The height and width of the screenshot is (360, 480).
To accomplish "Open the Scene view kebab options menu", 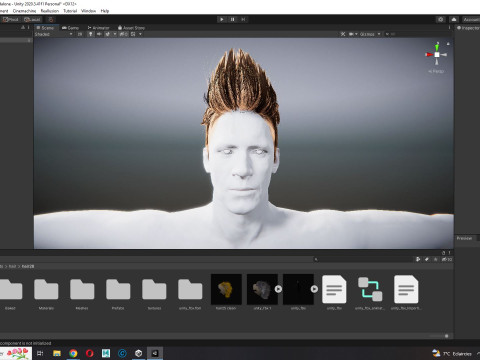I will pos(449,28).
